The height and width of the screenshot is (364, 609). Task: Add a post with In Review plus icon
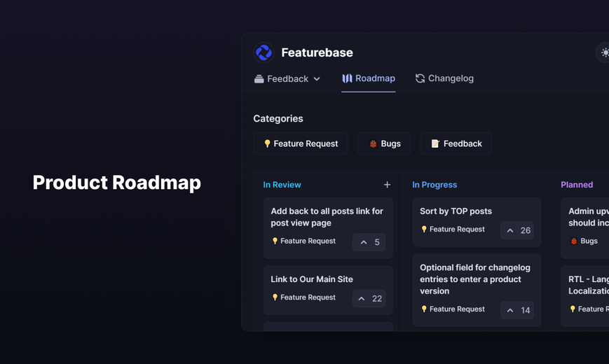point(387,185)
